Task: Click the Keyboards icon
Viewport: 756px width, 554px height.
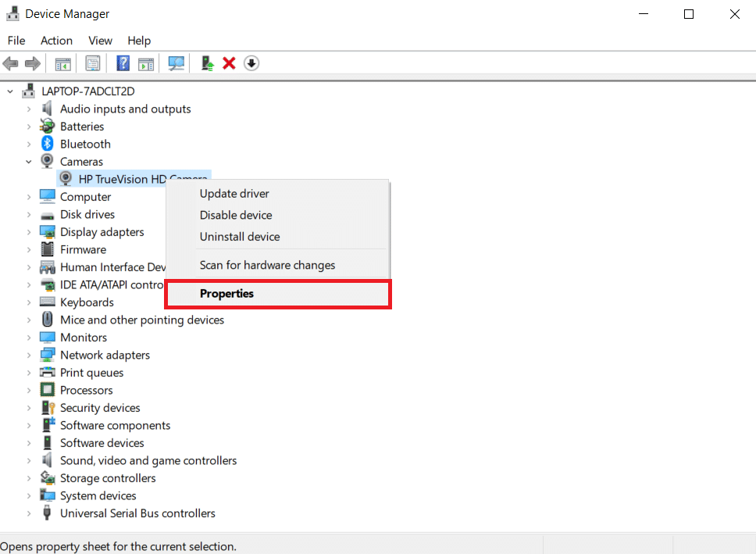Action: point(47,302)
